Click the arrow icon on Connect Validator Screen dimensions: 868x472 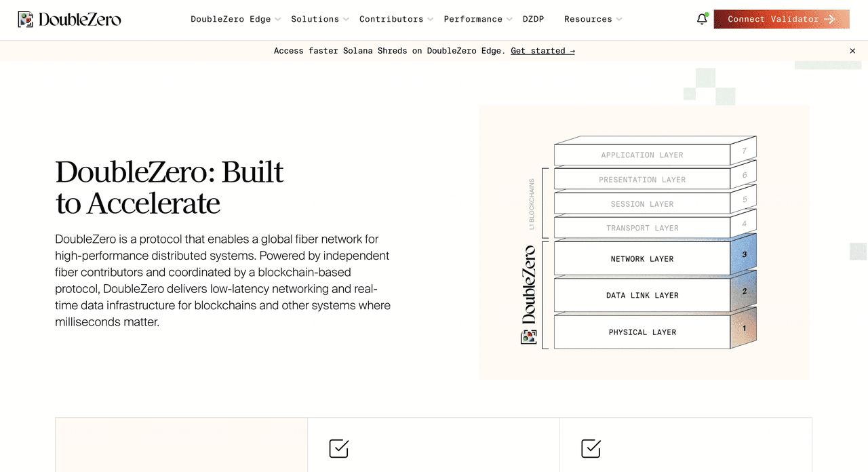829,19
